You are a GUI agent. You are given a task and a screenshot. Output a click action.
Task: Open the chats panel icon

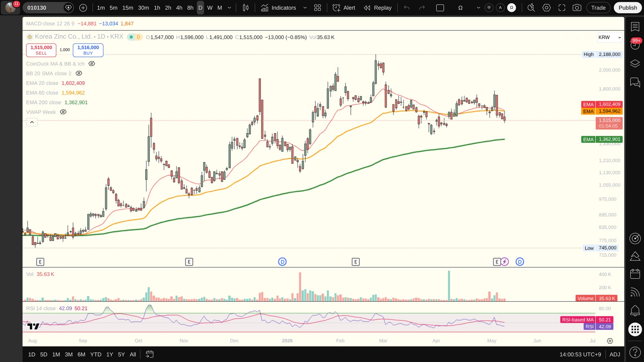(635, 82)
